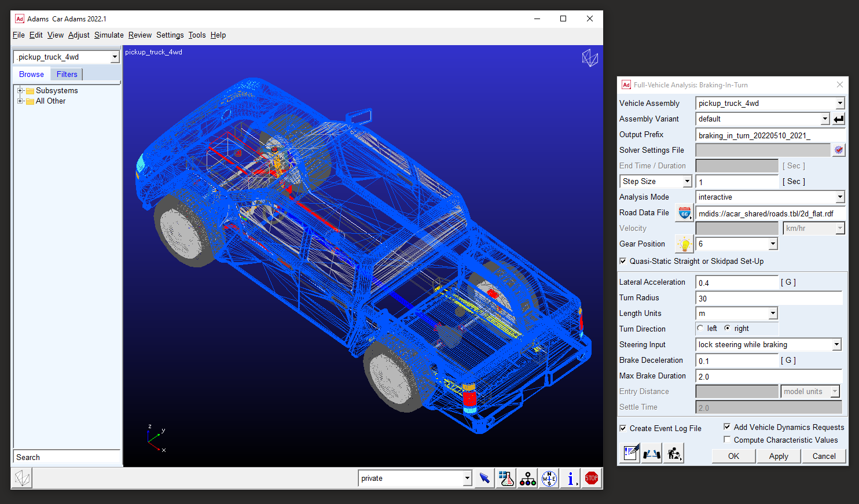The height and width of the screenshot is (504, 859).
Task: Open the database navigator hierarchy icon
Action: [528, 479]
